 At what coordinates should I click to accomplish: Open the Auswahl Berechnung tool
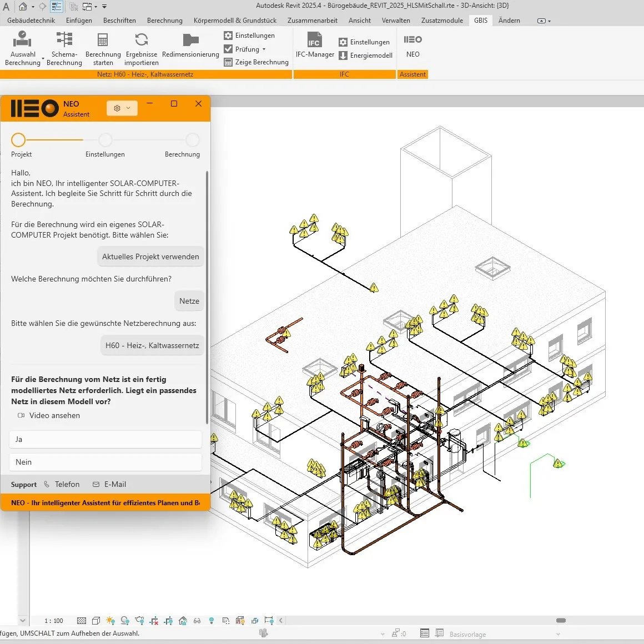coord(23,48)
